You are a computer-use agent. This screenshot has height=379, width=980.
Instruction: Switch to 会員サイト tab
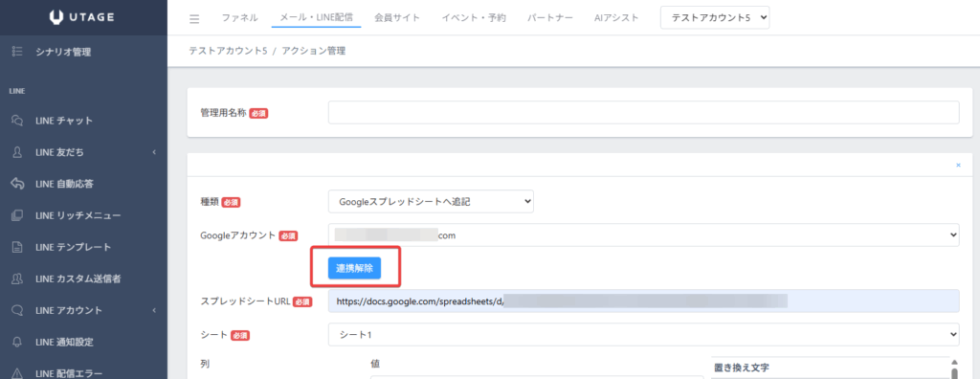[397, 17]
